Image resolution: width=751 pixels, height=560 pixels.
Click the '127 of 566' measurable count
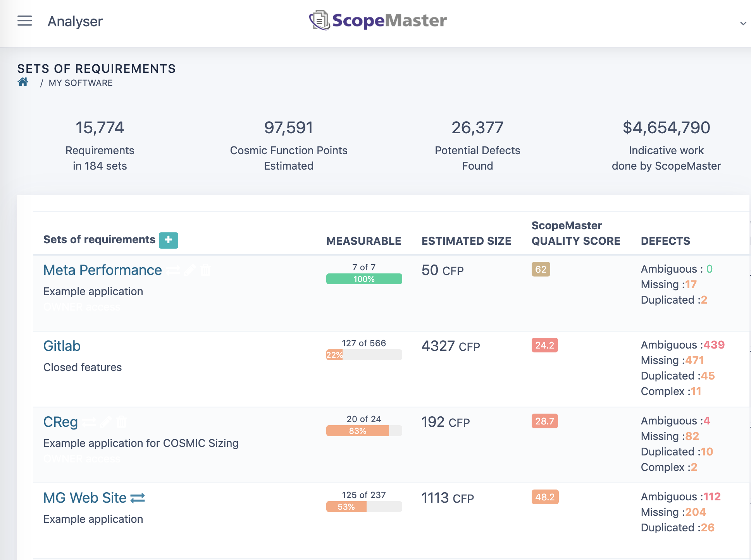pyautogui.click(x=364, y=343)
